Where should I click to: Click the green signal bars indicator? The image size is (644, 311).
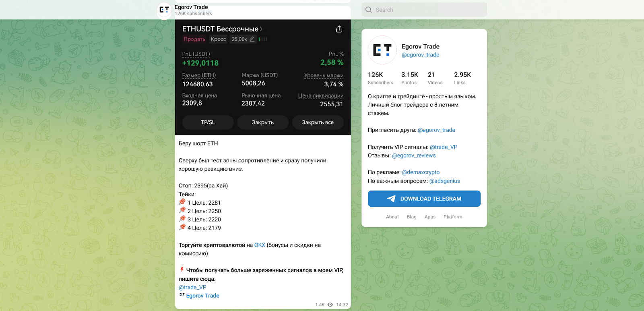click(263, 39)
